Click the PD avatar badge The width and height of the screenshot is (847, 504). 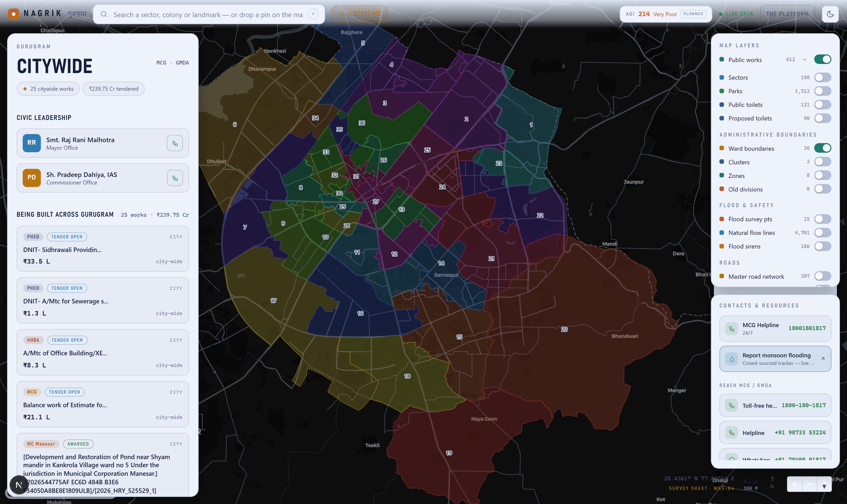(x=32, y=178)
